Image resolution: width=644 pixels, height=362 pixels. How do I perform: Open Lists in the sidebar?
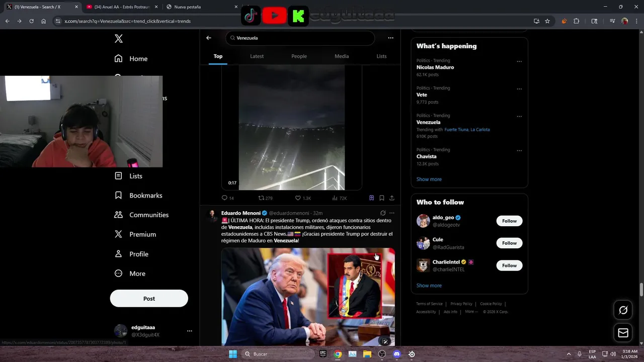pos(128,176)
